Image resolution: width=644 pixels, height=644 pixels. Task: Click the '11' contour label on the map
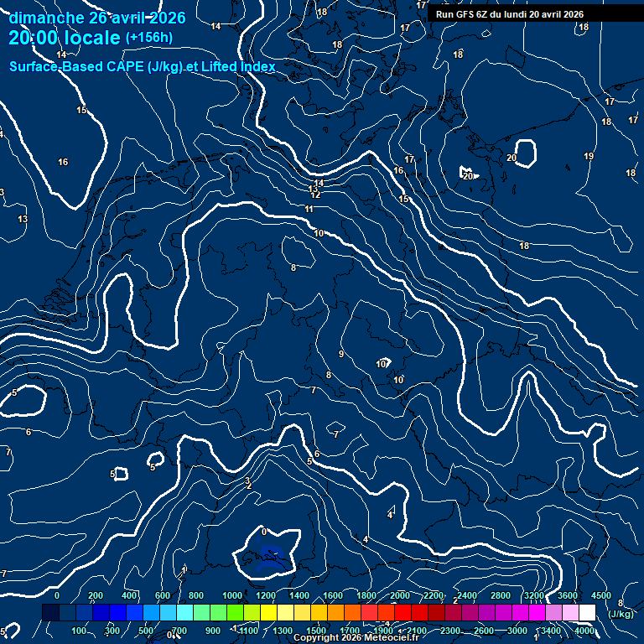coord(309,209)
